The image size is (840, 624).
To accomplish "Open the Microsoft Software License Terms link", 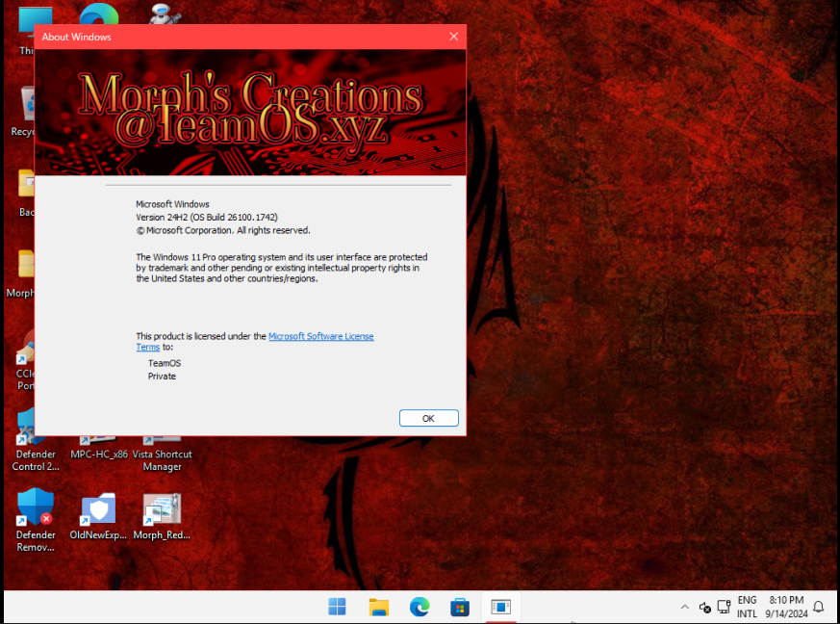I will tap(320, 336).
